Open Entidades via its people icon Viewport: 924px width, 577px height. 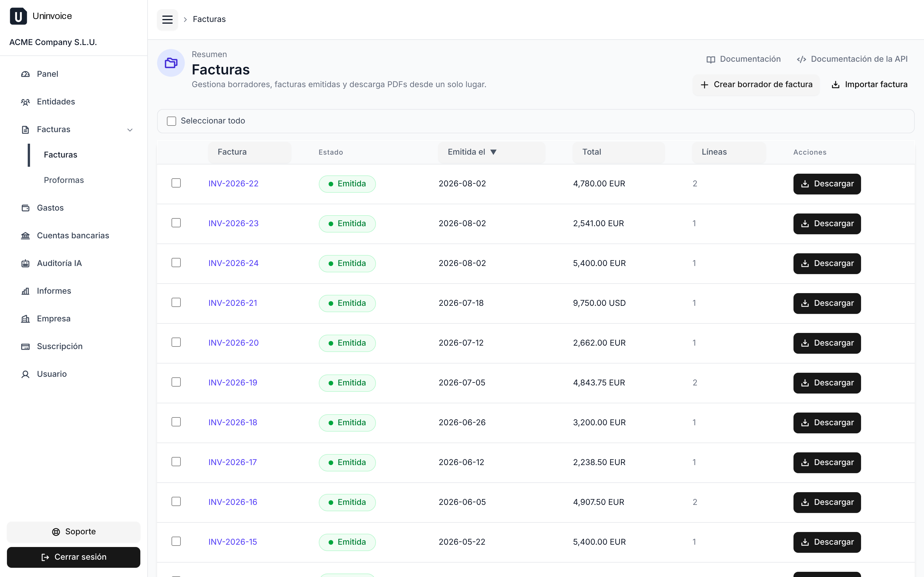coord(26,102)
